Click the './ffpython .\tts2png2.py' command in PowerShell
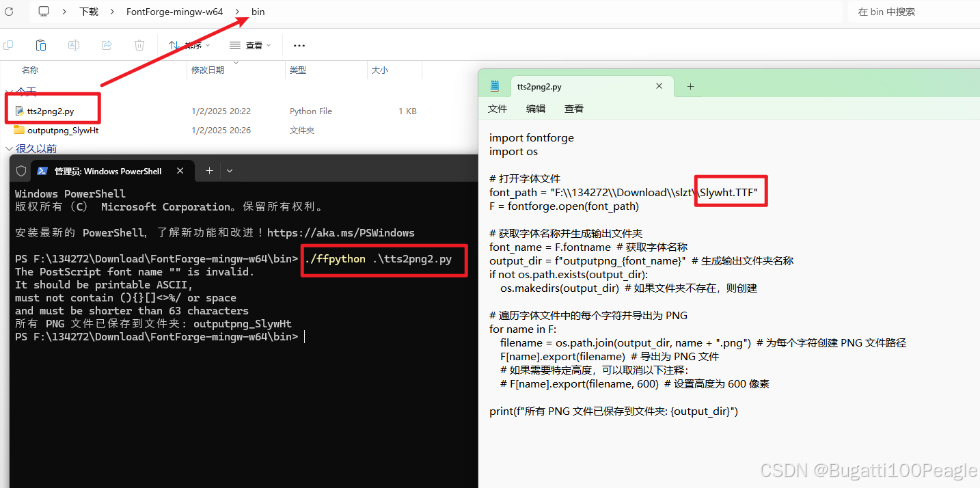This screenshot has width=980, height=488. [x=379, y=259]
